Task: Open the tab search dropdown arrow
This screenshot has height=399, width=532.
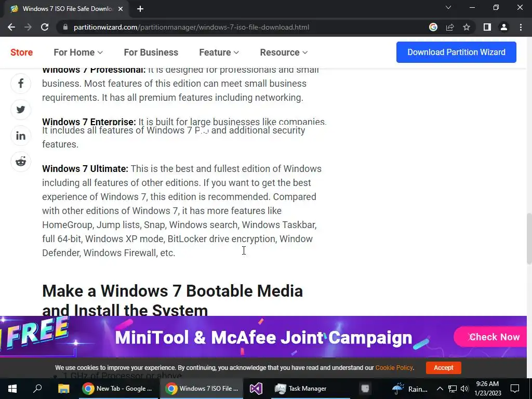Action: tap(448, 7)
